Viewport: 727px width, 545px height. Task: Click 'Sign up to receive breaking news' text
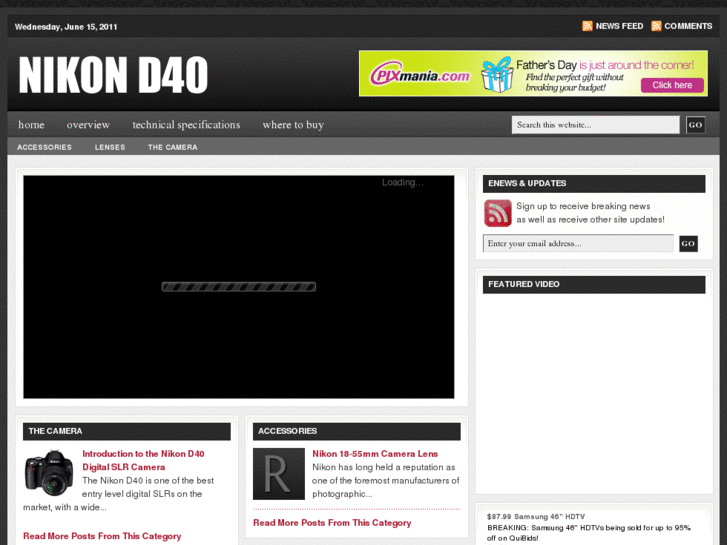(583, 206)
